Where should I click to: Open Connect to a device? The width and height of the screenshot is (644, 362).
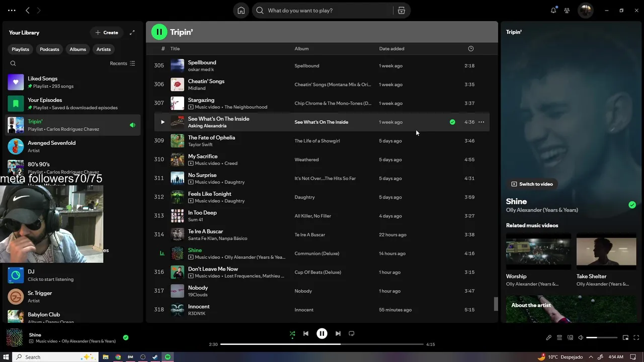point(570,338)
